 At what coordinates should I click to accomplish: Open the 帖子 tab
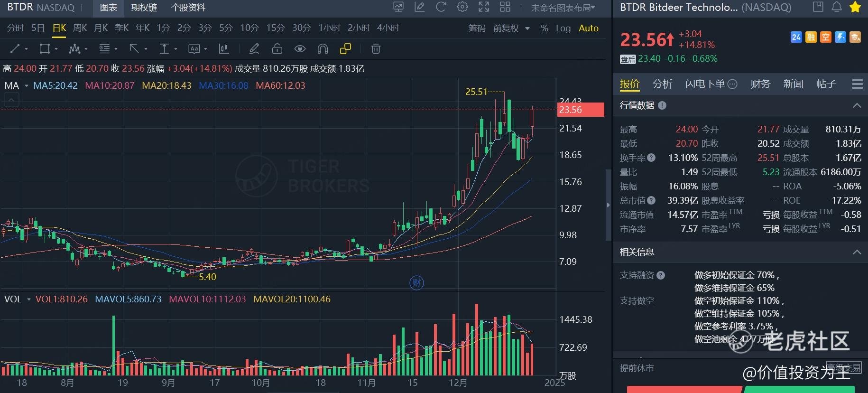(826, 84)
